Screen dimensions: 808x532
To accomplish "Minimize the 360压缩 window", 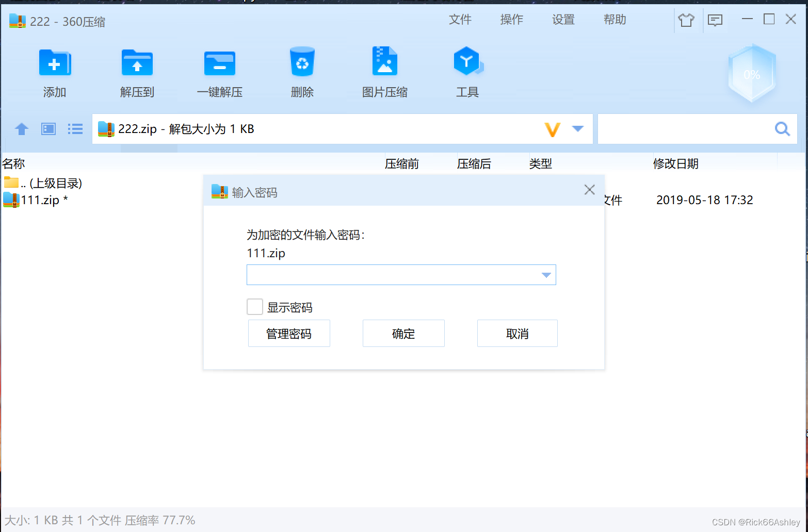I will 747,19.
